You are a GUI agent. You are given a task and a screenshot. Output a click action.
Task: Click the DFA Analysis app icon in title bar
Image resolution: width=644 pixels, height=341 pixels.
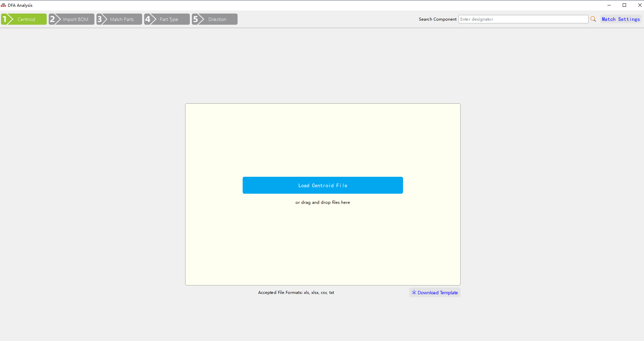tap(3, 5)
